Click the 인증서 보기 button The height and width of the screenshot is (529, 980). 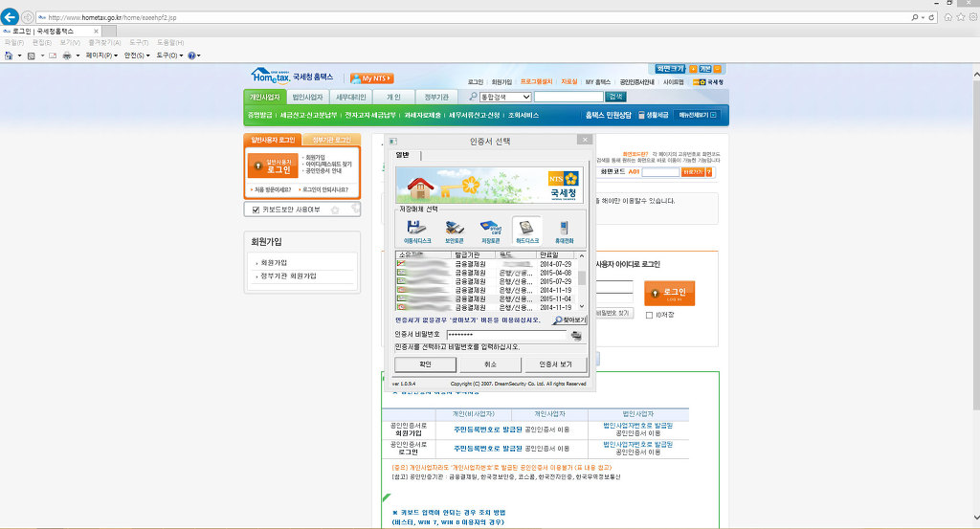[x=555, y=364]
